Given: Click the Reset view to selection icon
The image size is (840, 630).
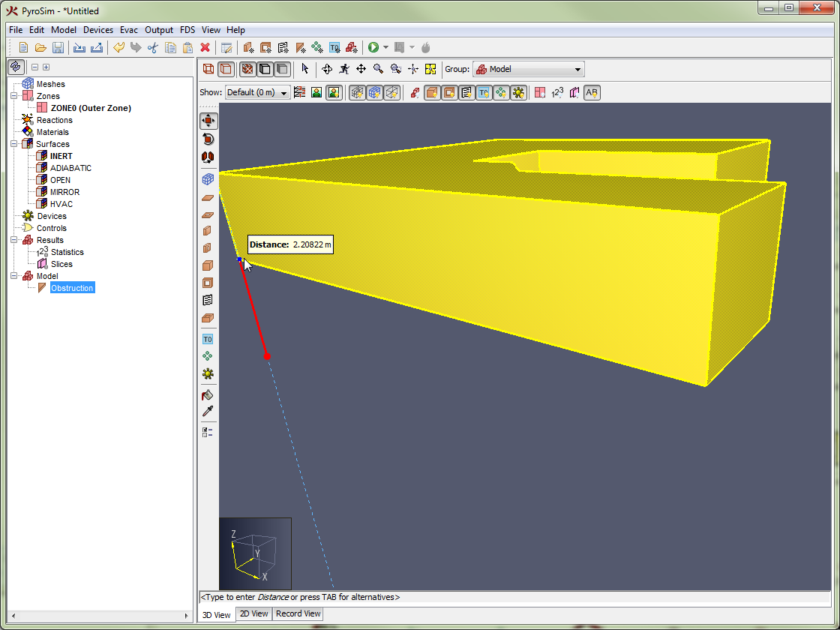Looking at the screenshot, I should (x=430, y=68).
